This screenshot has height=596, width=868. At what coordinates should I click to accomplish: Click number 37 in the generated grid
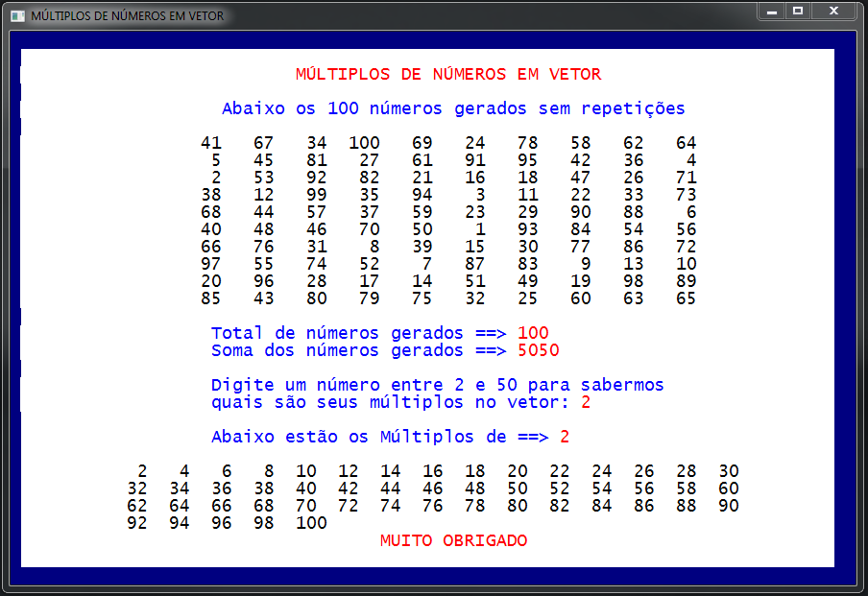click(x=370, y=212)
